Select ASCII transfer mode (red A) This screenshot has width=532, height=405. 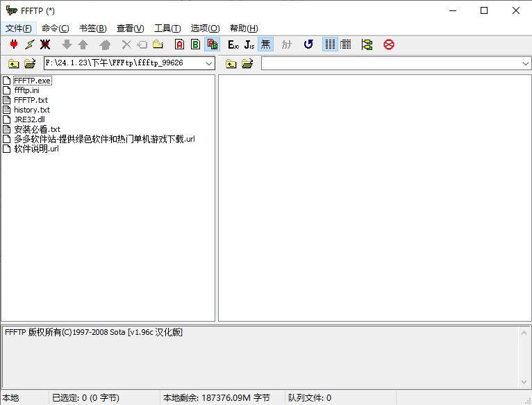pyautogui.click(x=179, y=44)
